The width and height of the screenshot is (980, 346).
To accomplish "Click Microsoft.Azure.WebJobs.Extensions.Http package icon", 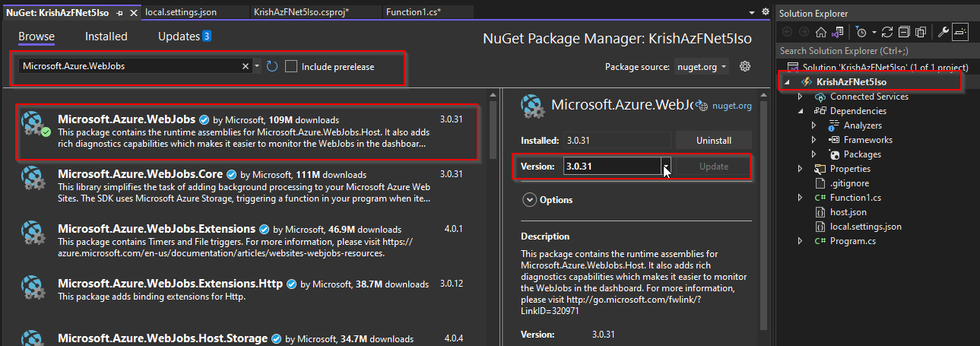I will pos(35,287).
